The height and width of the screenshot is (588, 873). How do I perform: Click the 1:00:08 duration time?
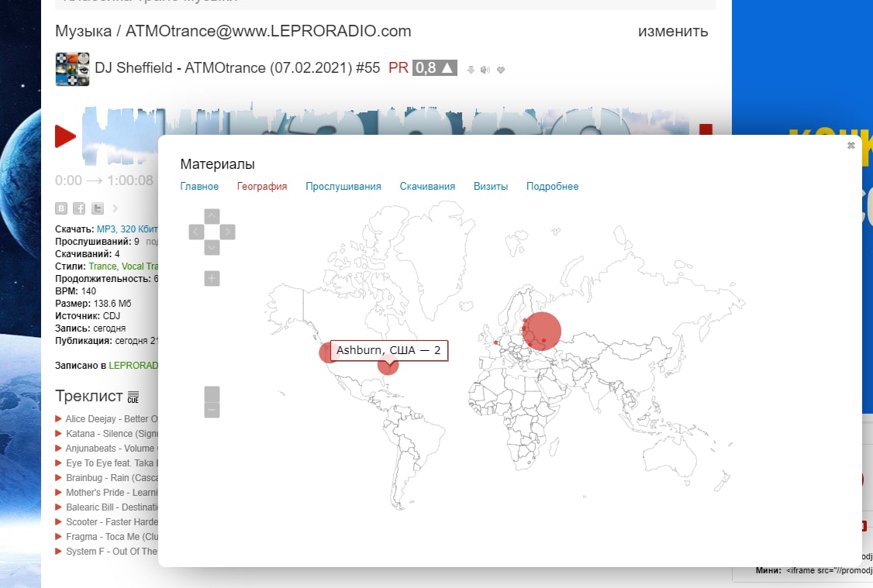130,181
